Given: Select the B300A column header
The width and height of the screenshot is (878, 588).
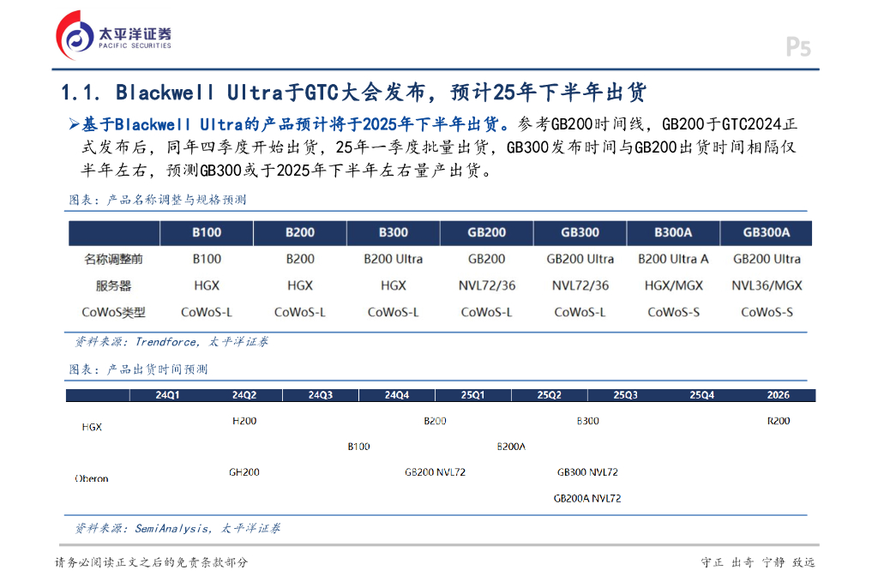Looking at the screenshot, I should coord(673,233).
